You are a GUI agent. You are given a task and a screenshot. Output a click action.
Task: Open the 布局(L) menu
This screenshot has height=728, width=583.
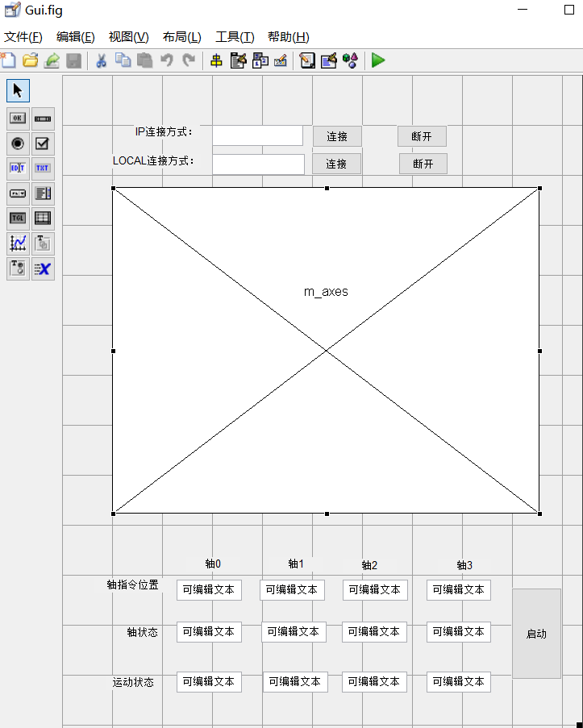[x=182, y=36]
